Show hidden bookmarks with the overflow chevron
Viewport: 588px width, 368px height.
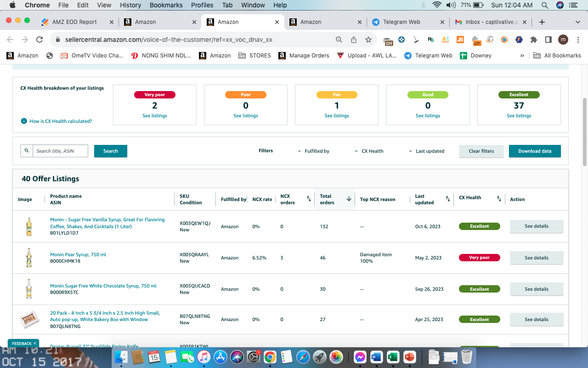tap(522, 56)
